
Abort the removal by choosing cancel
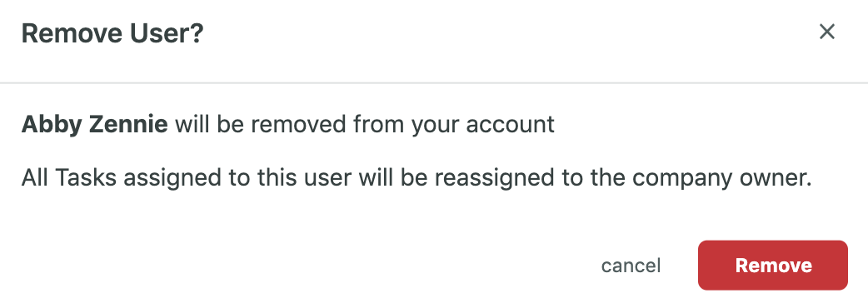(x=631, y=266)
